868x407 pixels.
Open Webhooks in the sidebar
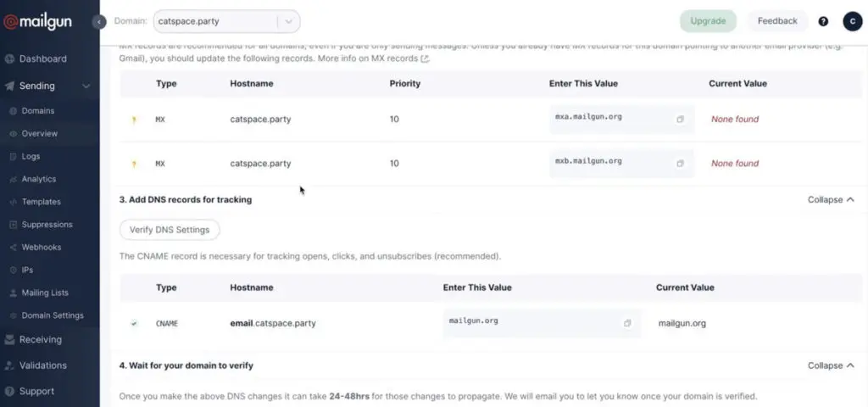click(x=41, y=248)
